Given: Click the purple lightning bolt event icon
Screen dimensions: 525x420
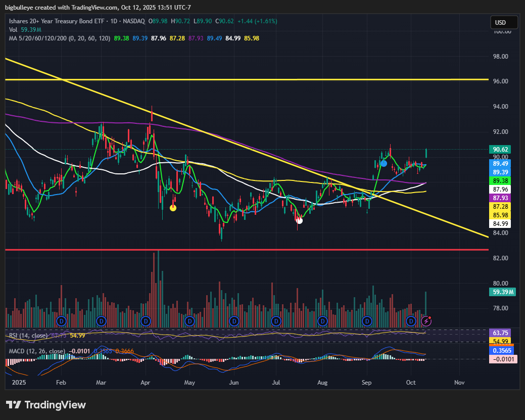Looking at the screenshot, I should (426, 321).
